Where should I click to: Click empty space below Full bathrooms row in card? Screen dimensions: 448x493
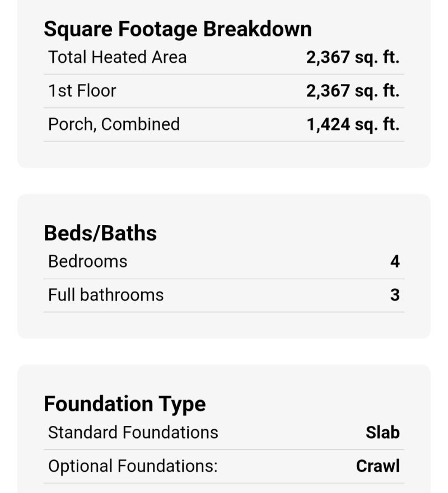click(x=224, y=326)
